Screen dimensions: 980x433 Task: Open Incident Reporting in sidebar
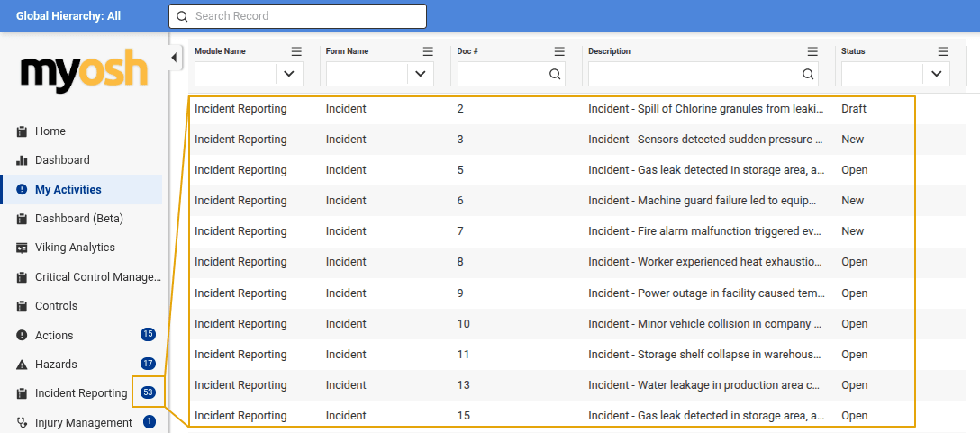(81, 393)
